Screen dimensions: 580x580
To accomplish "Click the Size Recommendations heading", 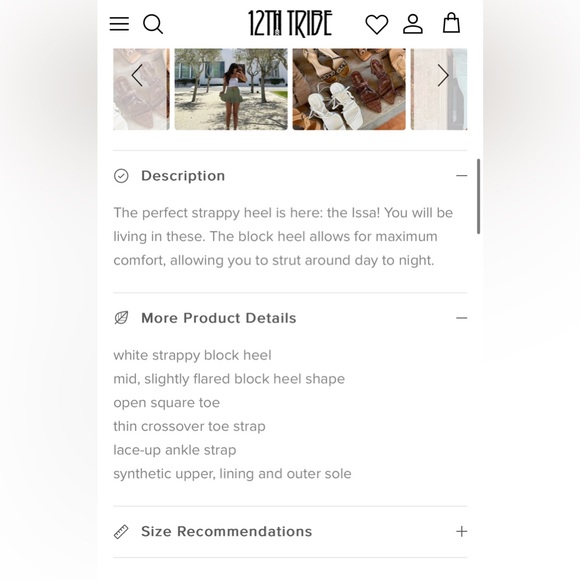I will click(226, 532).
